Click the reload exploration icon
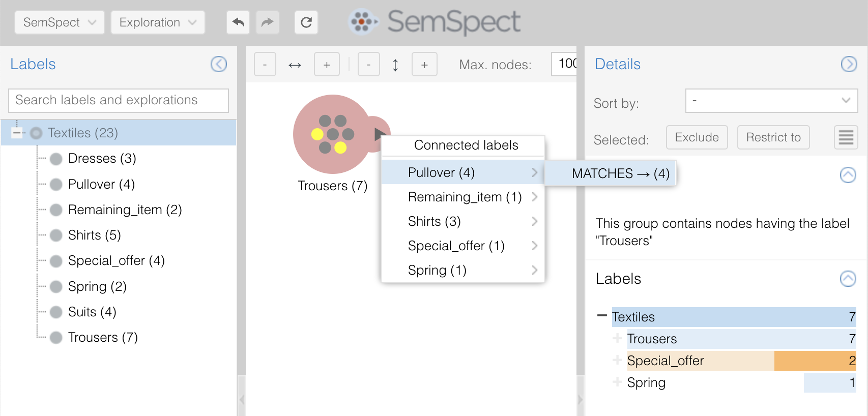The width and height of the screenshot is (868, 416). [306, 22]
